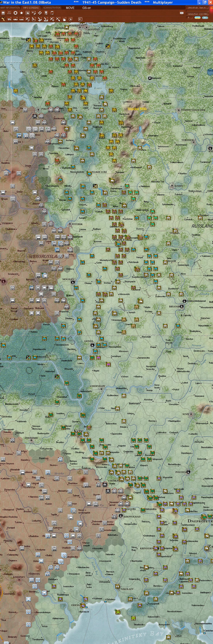213x644 pixels.
Task: Click the crossed aircraft icon in top row
Action: click(x=34, y=13)
